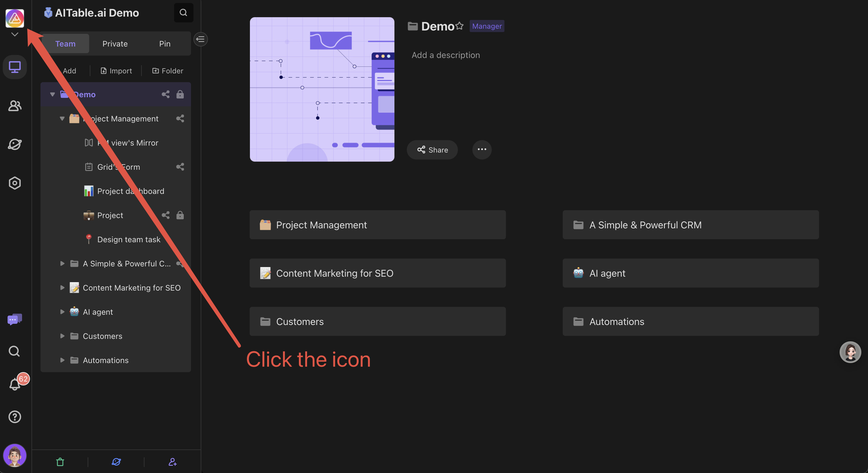Click the assistant avatar at right edge
The width and height of the screenshot is (868, 473).
click(x=850, y=352)
